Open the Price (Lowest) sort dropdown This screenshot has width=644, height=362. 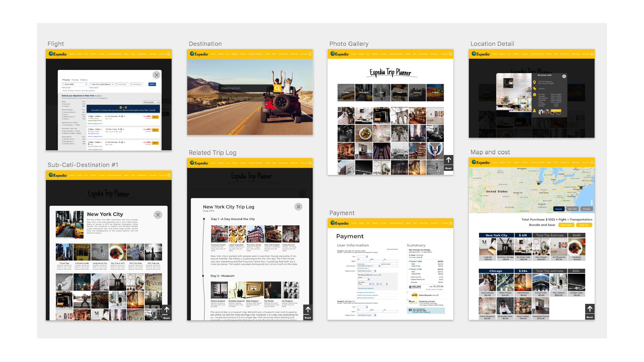click(152, 102)
